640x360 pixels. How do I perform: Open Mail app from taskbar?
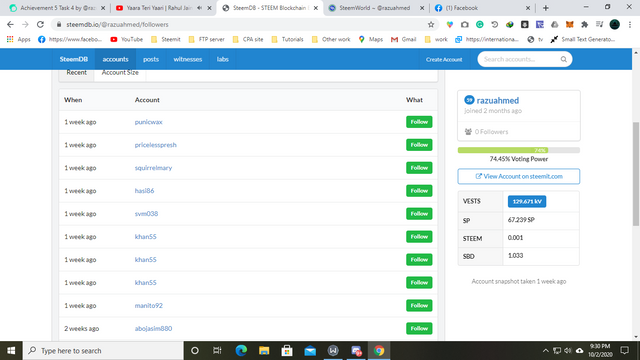click(x=310, y=351)
